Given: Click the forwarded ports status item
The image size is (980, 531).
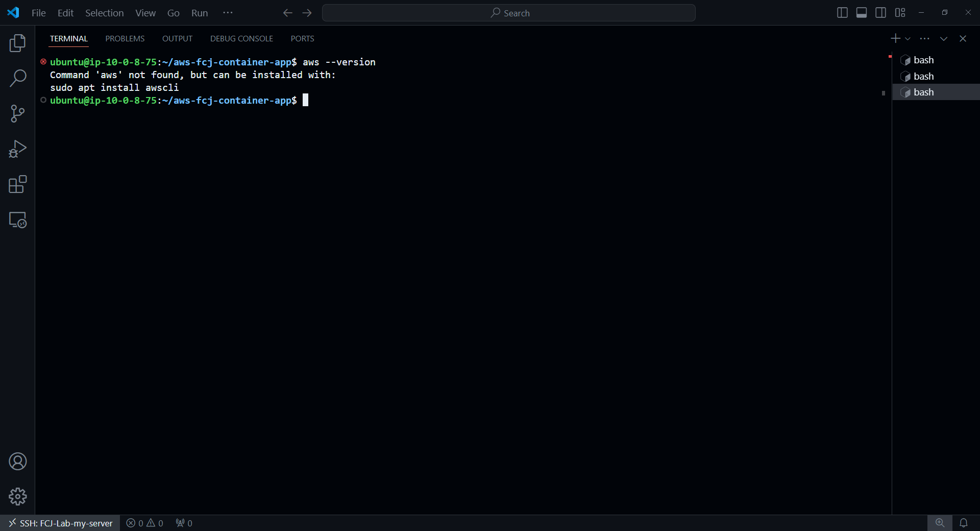Looking at the screenshot, I should tap(184, 523).
